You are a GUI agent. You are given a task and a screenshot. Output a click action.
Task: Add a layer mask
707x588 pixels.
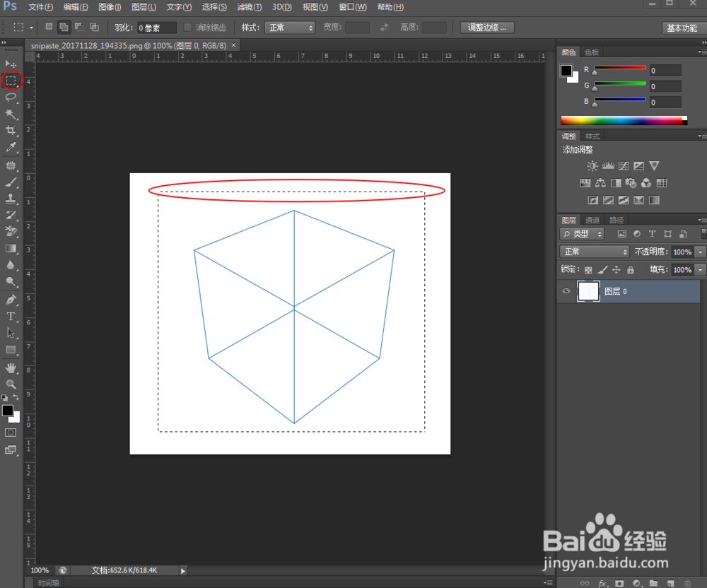[x=619, y=584]
